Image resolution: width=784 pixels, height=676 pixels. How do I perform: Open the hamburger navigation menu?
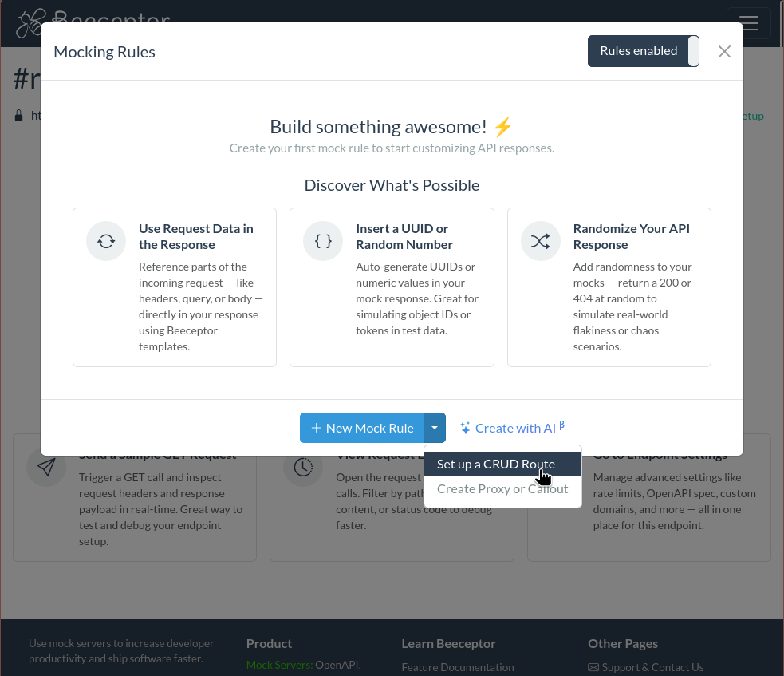click(x=748, y=22)
